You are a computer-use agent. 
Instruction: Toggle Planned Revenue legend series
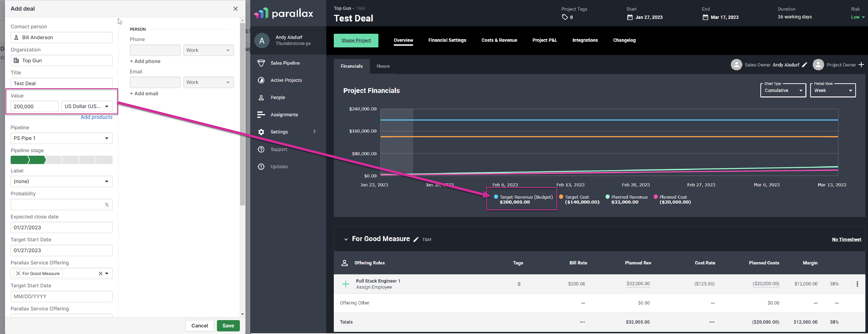(x=627, y=199)
